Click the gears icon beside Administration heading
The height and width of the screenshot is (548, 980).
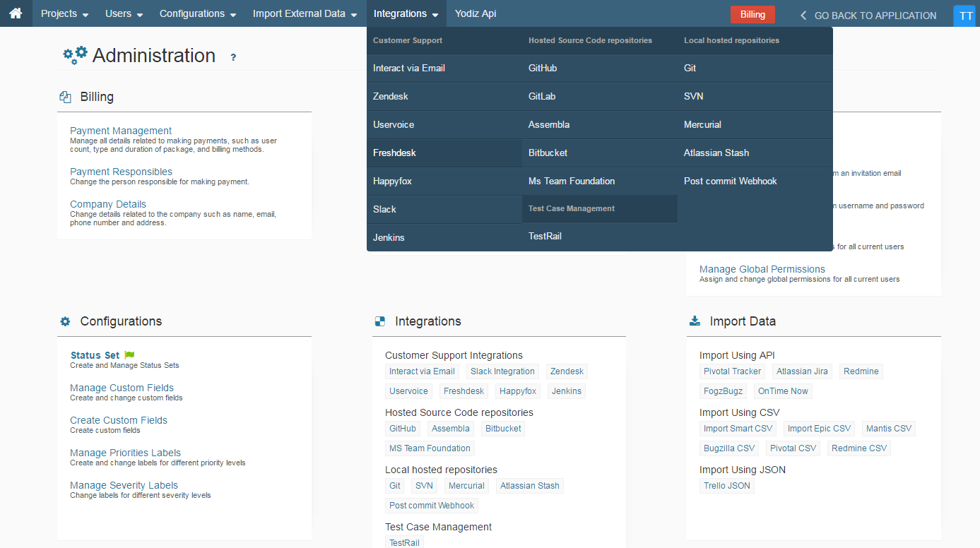click(74, 54)
